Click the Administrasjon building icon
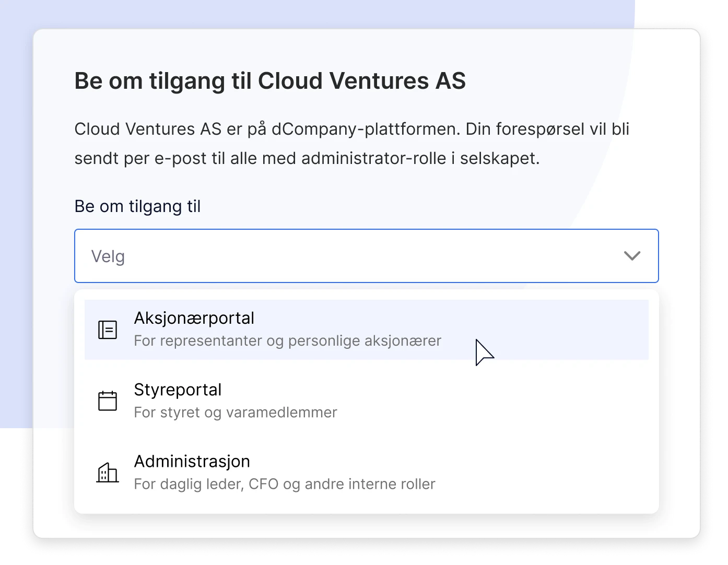This screenshot has height=565, width=728. point(108,473)
